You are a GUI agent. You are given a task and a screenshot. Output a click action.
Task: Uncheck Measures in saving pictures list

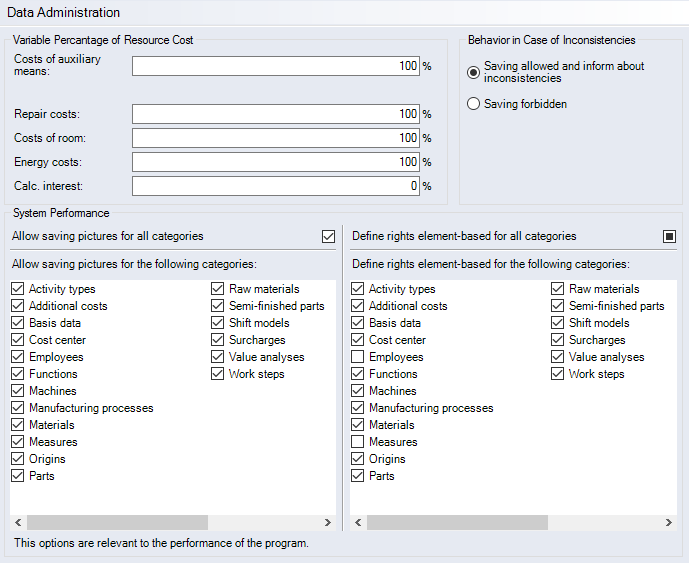coord(18,442)
